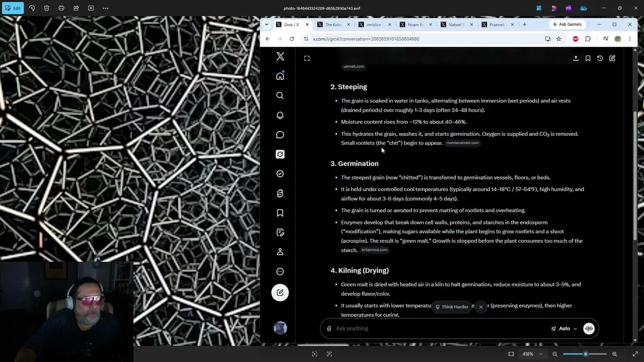The image size is (644, 362).
Task: Open Explore search in X sidebar
Action: point(280,96)
